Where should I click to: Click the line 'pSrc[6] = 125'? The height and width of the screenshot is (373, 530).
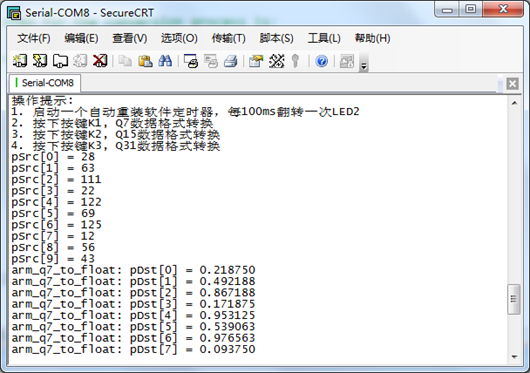(56, 225)
